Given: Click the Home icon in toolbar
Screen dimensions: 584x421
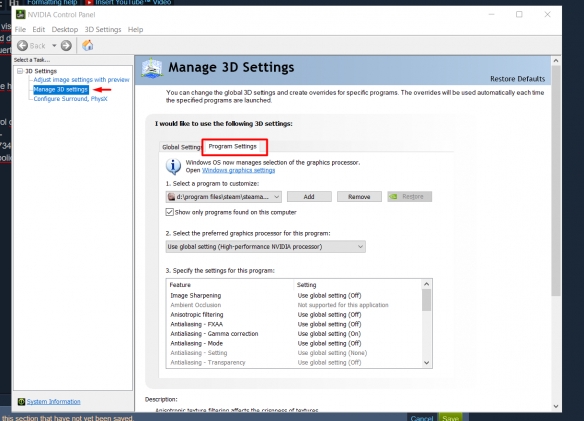Looking at the screenshot, I should click(88, 45).
